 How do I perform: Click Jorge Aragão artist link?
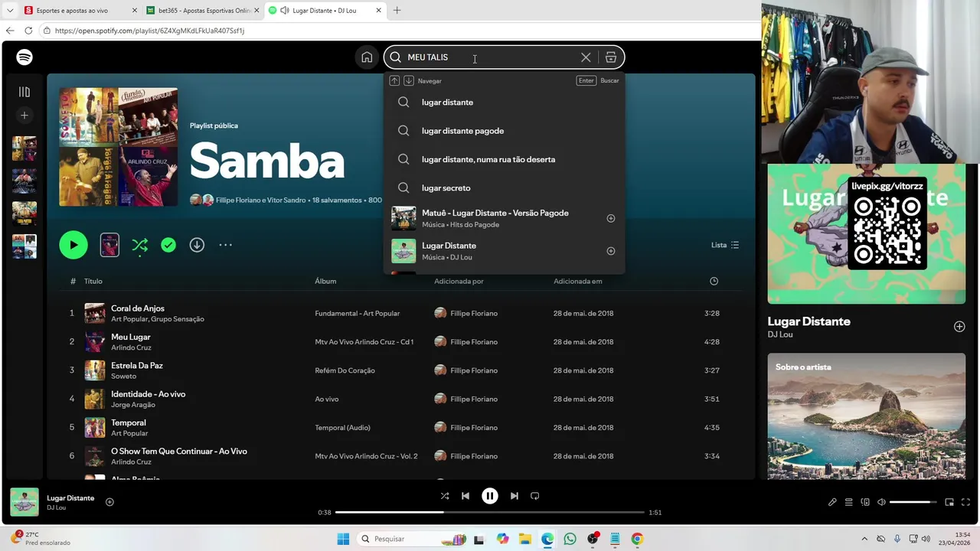133,405
